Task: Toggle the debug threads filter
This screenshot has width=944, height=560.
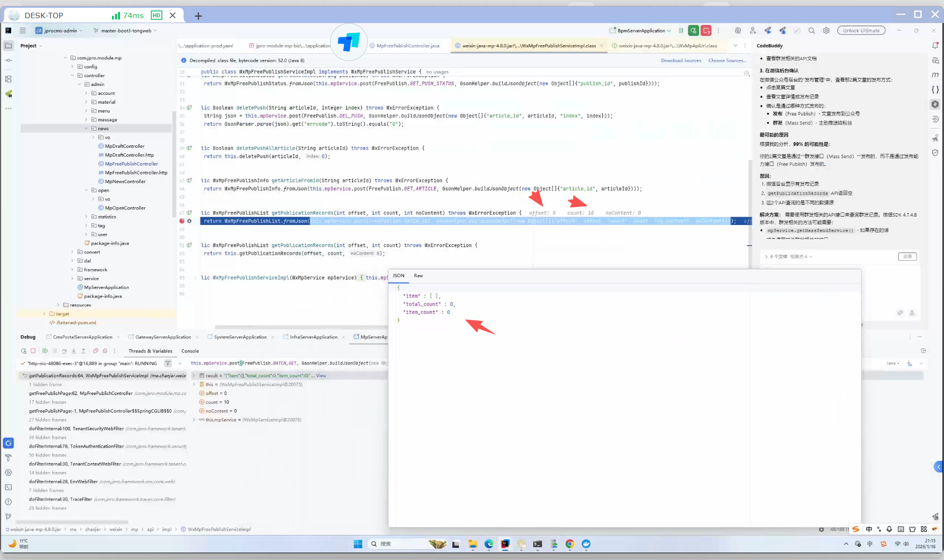Action: 168,364
